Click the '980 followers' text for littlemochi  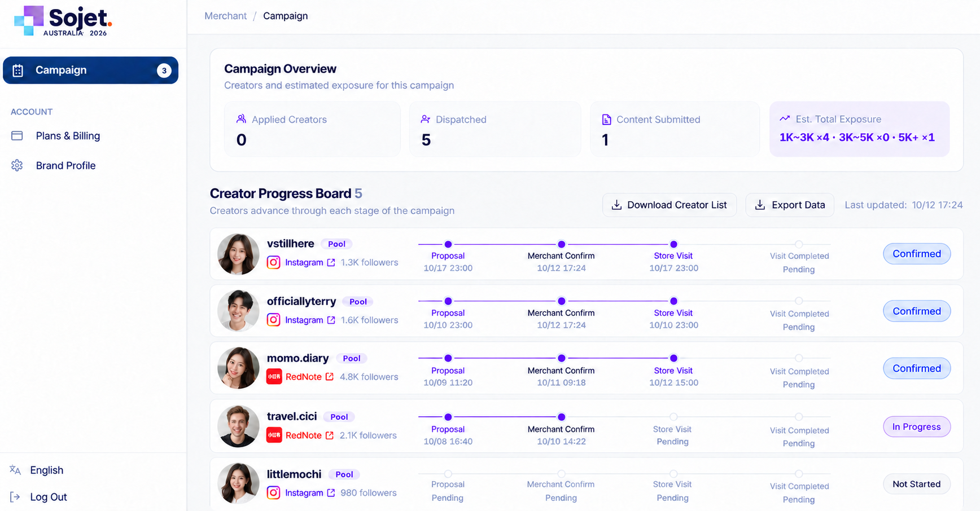coord(369,492)
